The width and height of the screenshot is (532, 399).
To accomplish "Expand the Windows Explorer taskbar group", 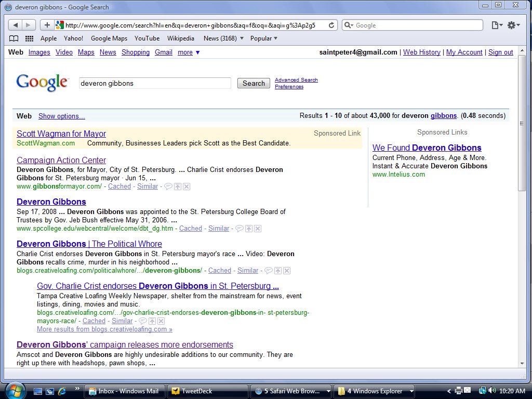I will tap(411, 391).
